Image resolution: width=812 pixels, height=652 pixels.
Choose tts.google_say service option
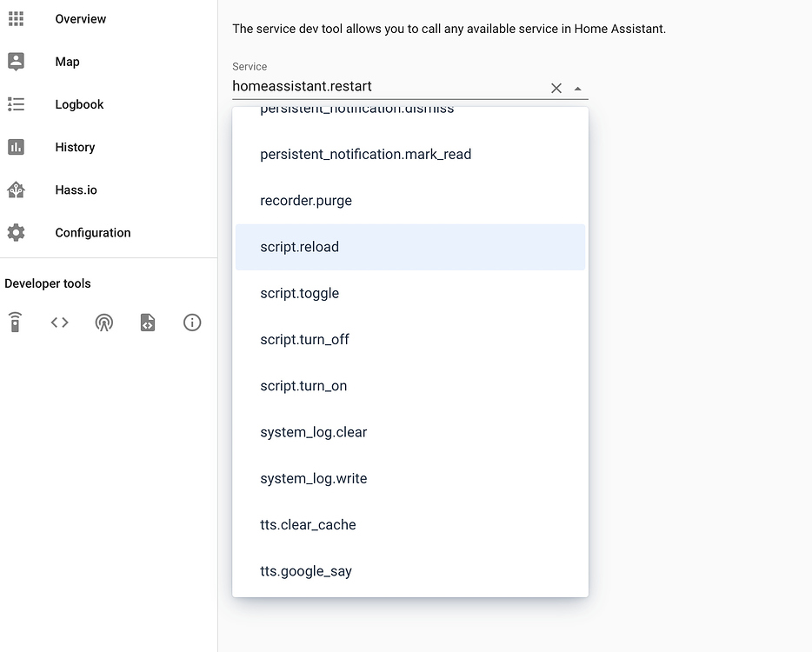pyautogui.click(x=306, y=571)
